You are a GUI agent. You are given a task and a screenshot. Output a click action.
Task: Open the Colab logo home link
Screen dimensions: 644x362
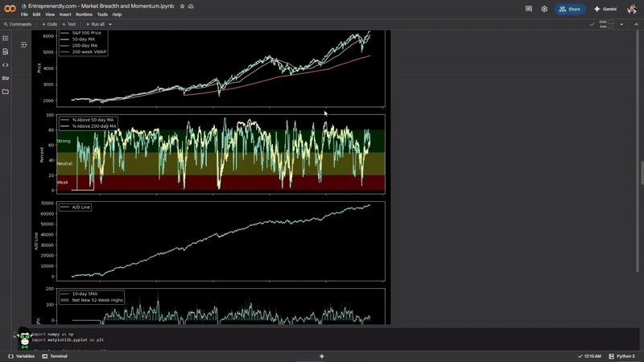[x=10, y=9]
